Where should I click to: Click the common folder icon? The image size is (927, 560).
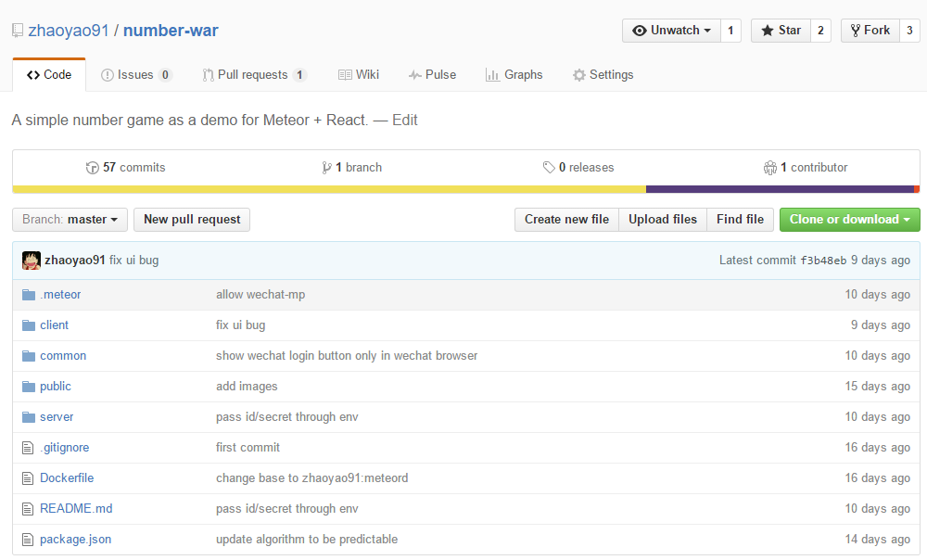[x=29, y=356]
